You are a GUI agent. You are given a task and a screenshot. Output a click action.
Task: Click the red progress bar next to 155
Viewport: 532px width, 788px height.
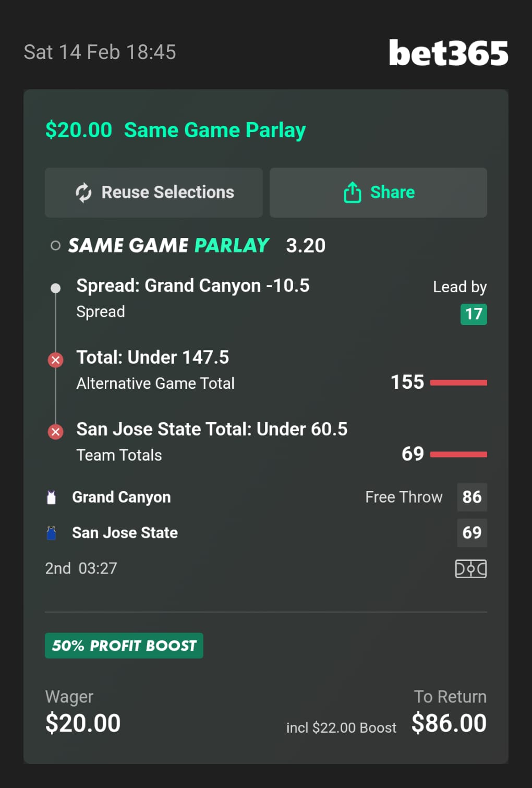pos(458,383)
